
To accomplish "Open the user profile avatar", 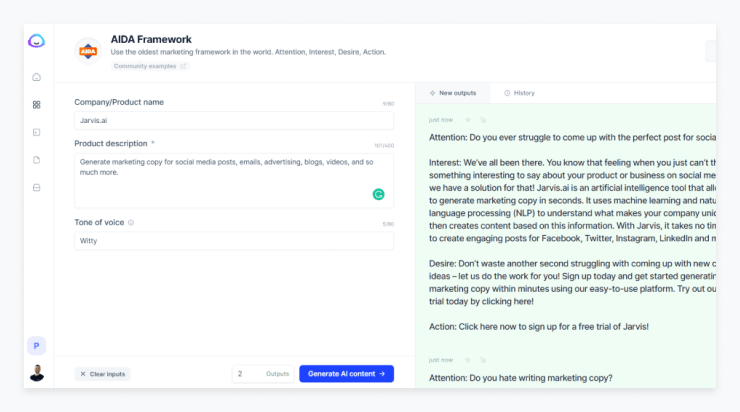I will 36,373.
